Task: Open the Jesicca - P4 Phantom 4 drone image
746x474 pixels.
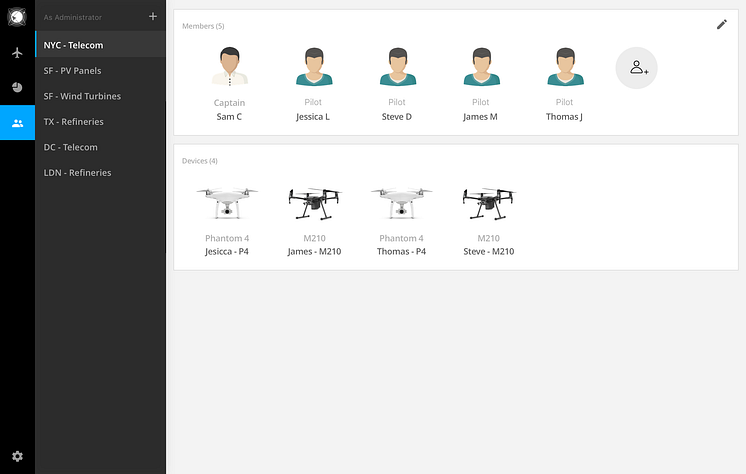Action: [x=227, y=203]
